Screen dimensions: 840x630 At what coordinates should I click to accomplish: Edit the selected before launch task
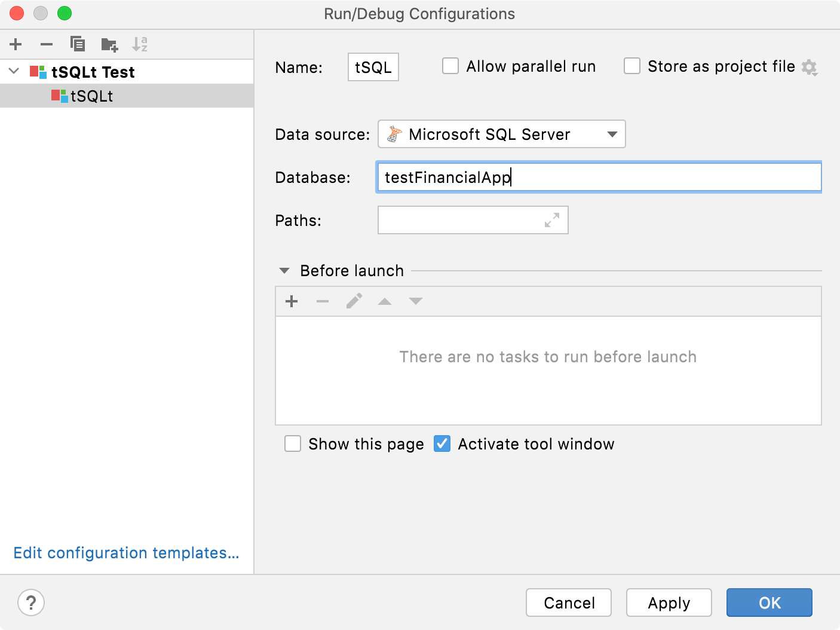(354, 301)
